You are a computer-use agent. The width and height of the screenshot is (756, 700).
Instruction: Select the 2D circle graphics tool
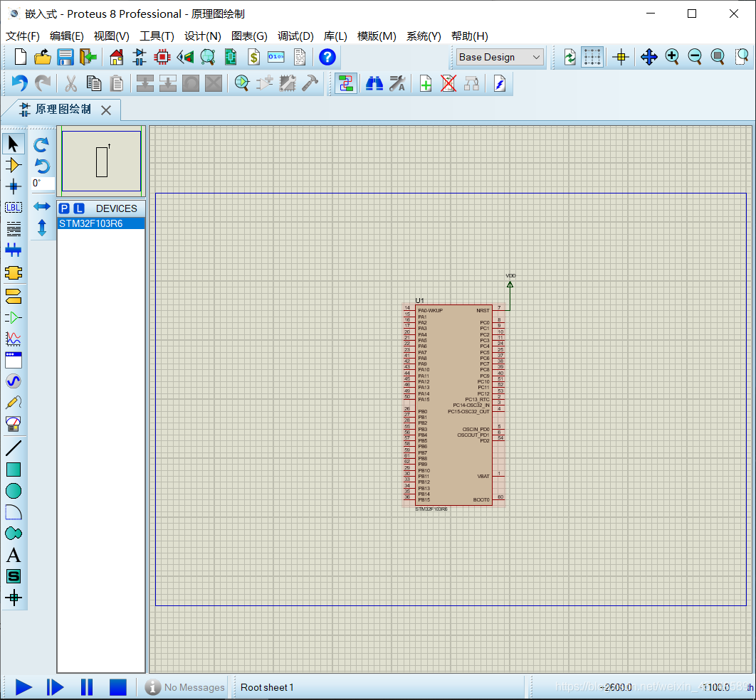point(14,491)
